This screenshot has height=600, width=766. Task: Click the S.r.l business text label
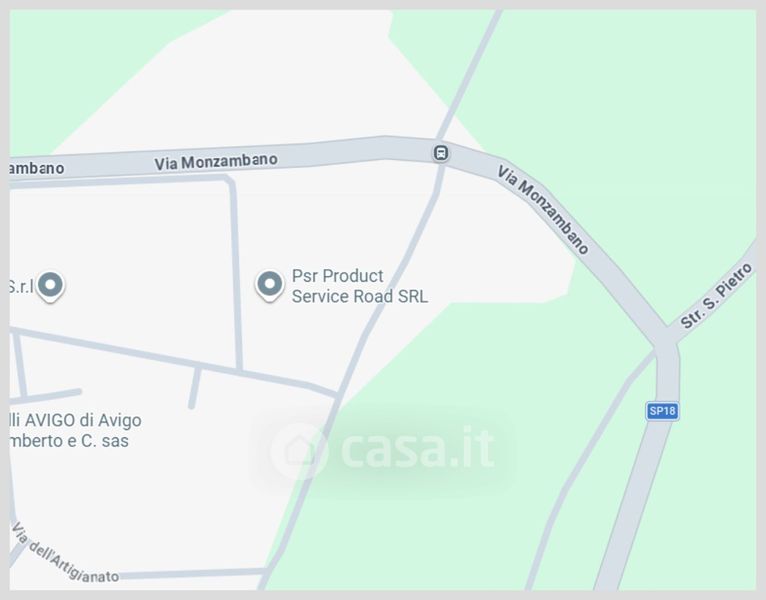tap(21, 286)
